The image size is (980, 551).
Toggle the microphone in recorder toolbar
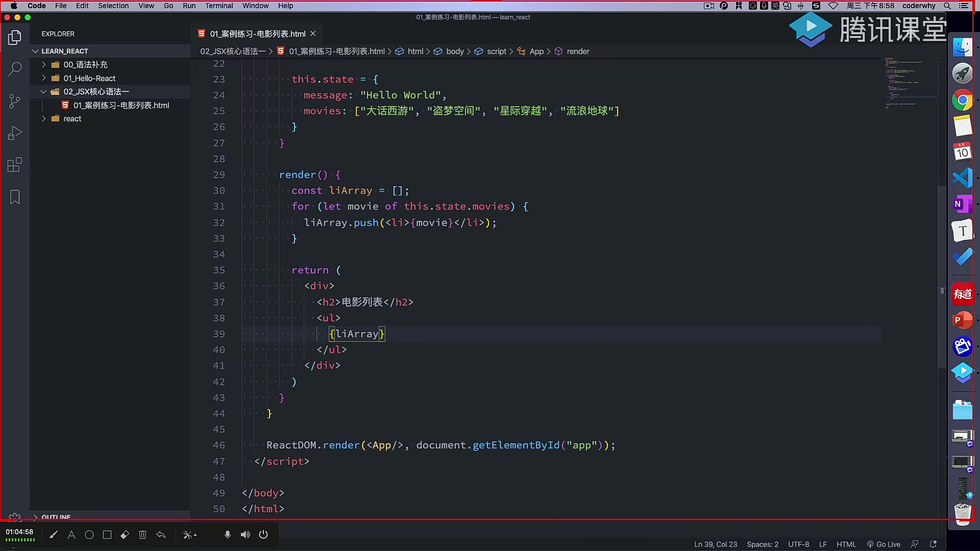pyautogui.click(x=228, y=535)
